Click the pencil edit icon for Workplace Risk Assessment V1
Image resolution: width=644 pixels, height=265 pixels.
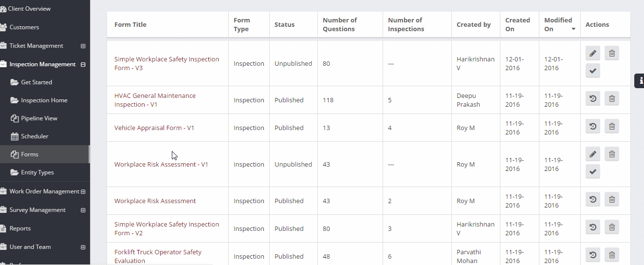click(592, 154)
